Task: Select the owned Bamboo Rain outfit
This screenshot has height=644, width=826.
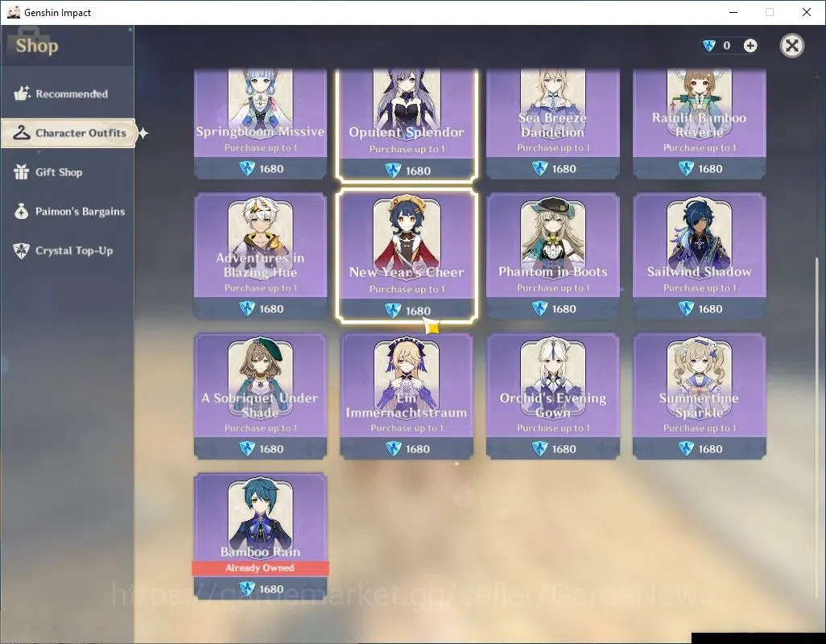Action: 260,536
